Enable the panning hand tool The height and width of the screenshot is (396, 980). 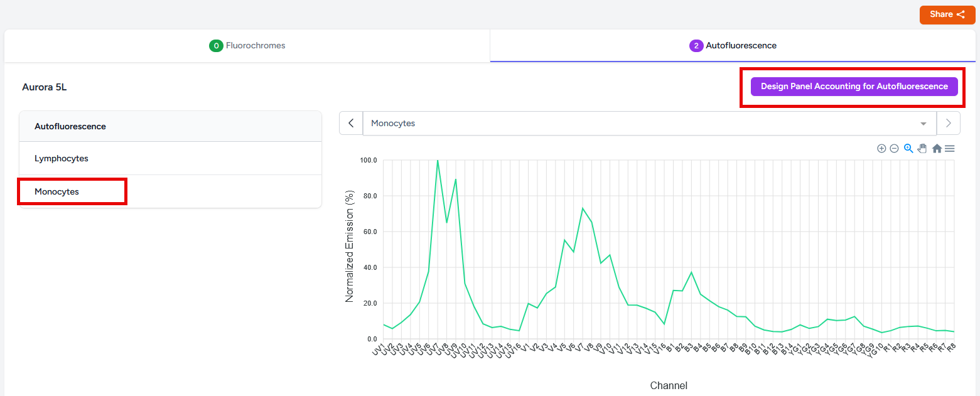click(922, 149)
